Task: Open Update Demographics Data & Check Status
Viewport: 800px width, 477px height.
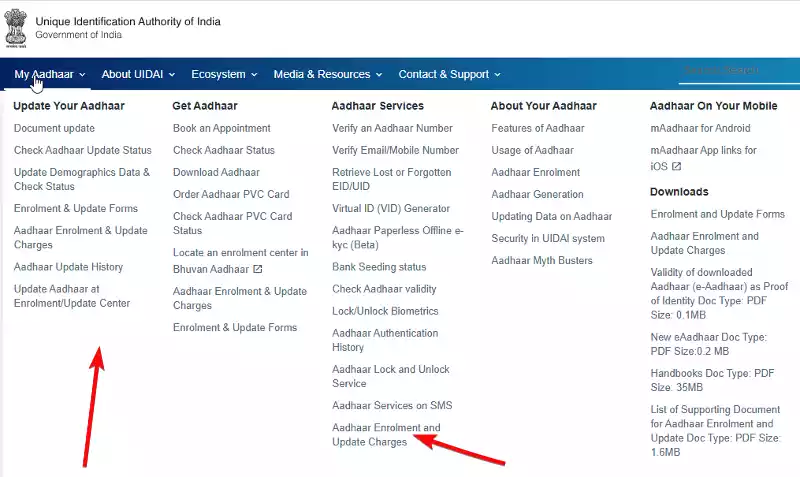Action: tap(82, 179)
